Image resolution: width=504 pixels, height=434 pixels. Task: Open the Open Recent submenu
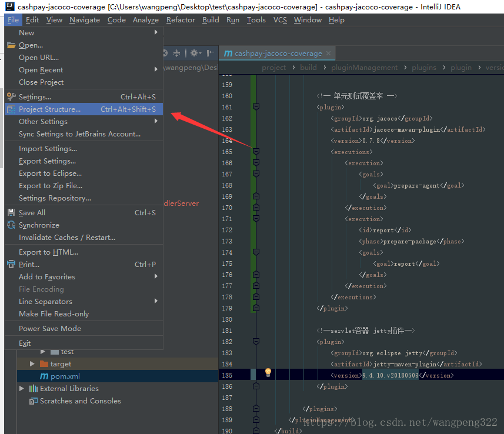pos(84,70)
